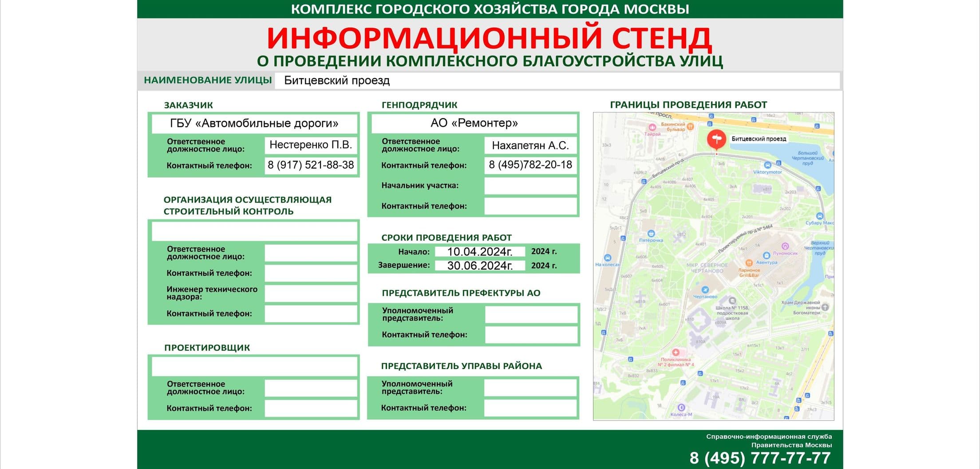
Task: Select the Колеса-М icon on map
Action: (x=681, y=408)
